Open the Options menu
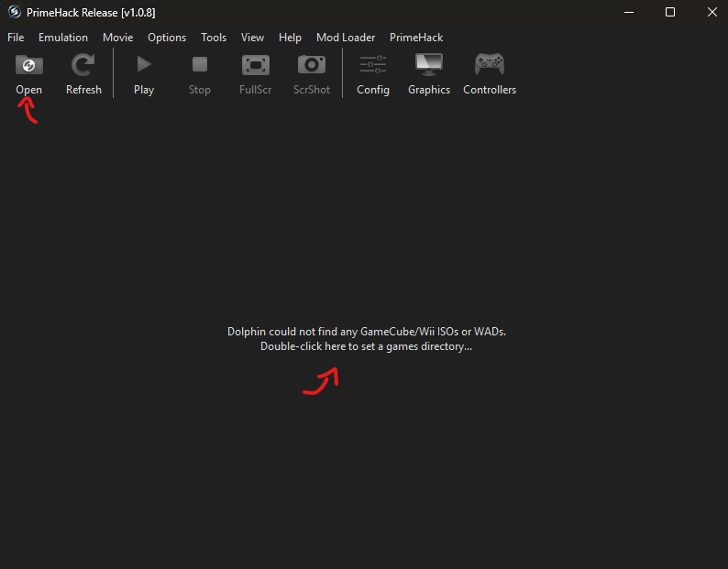 tap(167, 38)
